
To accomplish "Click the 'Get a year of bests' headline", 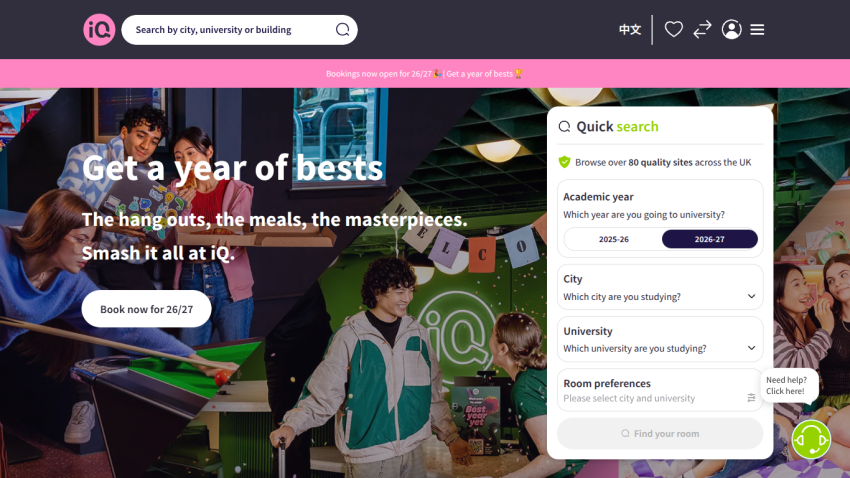I will click(233, 167).
